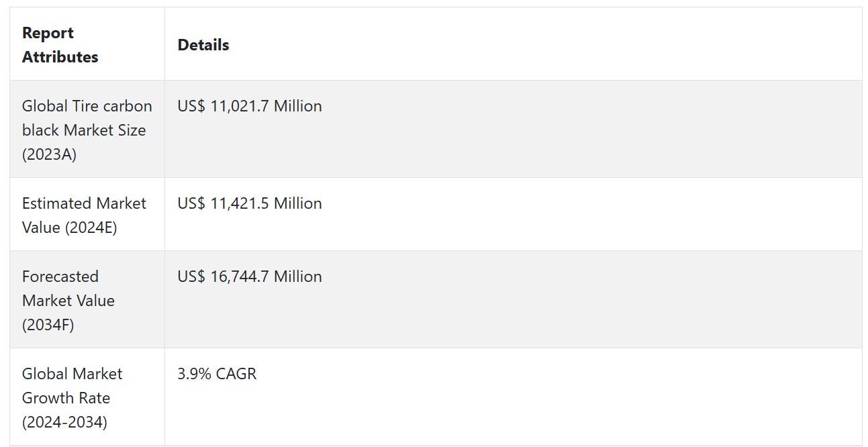This screenshot has width=868, height=447.
Task: Click the US$ 11,421.5 Million value
Action: click(250, 203)
